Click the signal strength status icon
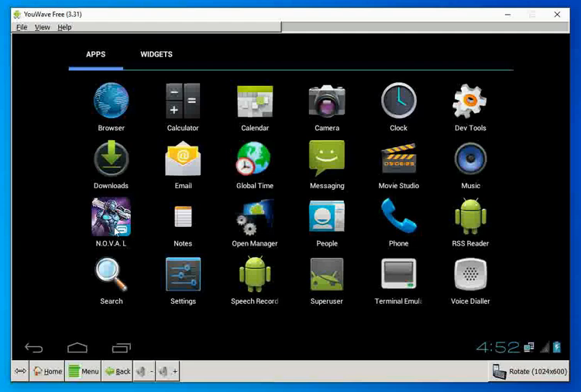581x392 pixels. [x=545, y=347]
